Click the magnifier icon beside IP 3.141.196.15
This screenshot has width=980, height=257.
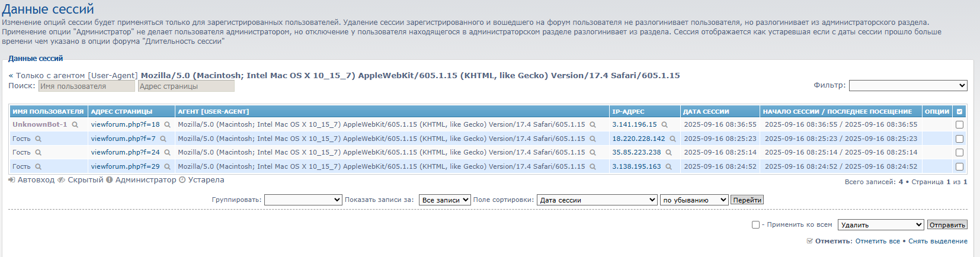pyautogui.click(x=665, y=125)
